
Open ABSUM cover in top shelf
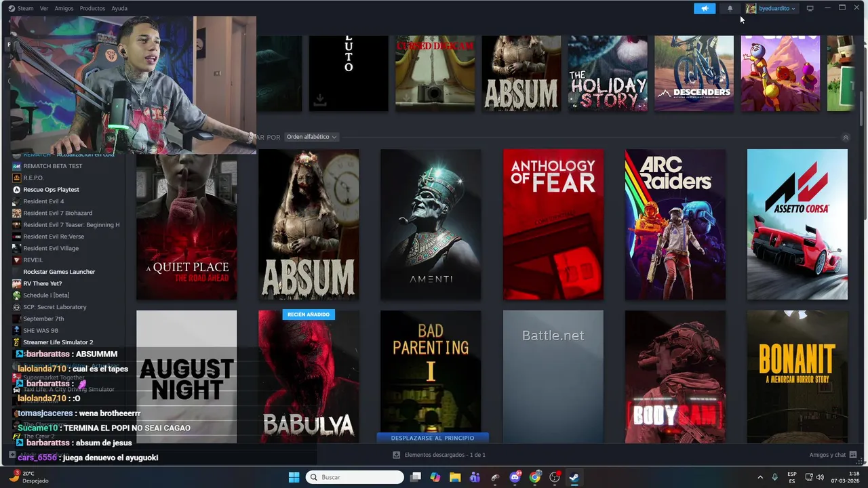521,73
